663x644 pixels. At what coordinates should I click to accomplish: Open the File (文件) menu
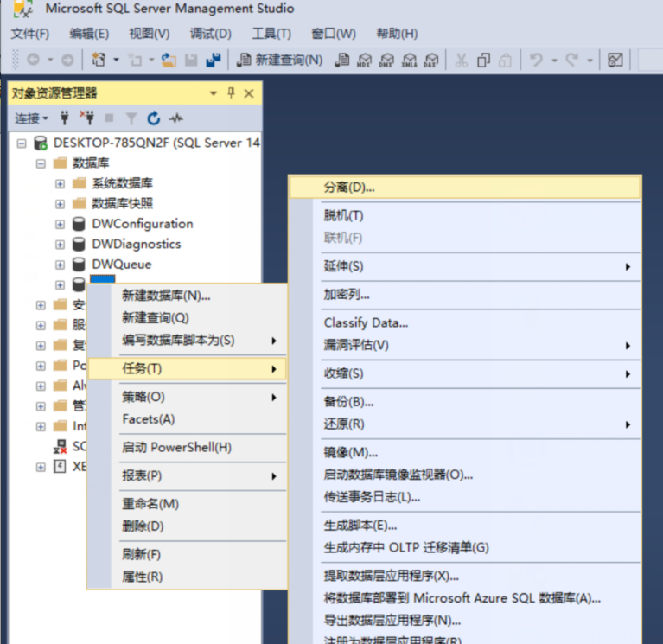(30, 34)
